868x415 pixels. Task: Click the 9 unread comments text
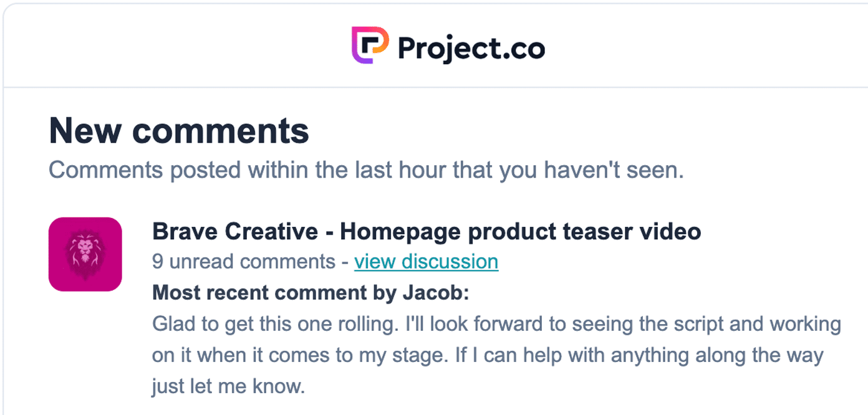coord(244,262)
